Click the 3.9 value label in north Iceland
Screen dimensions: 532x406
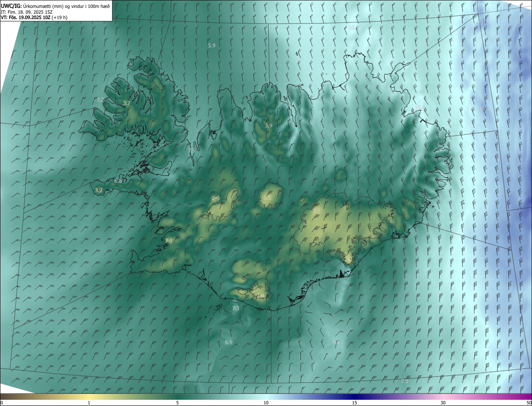269,125
